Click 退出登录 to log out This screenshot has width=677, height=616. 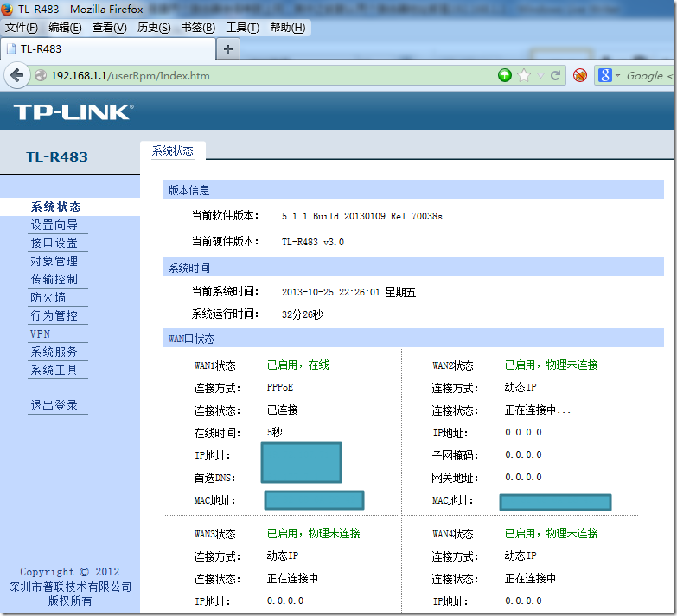pyautogui.click(x=54, y=405)
